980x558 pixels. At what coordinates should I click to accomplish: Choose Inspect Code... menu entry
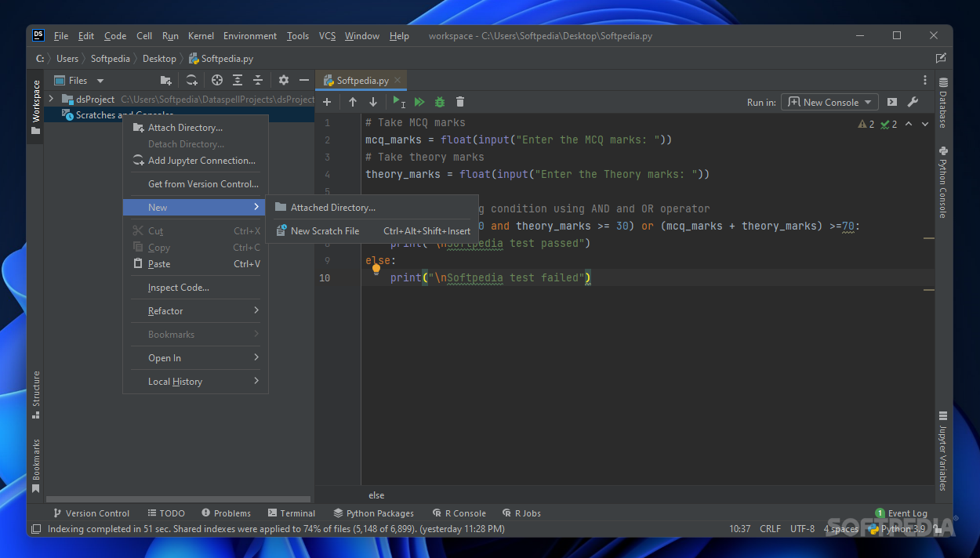click(196, 288)
